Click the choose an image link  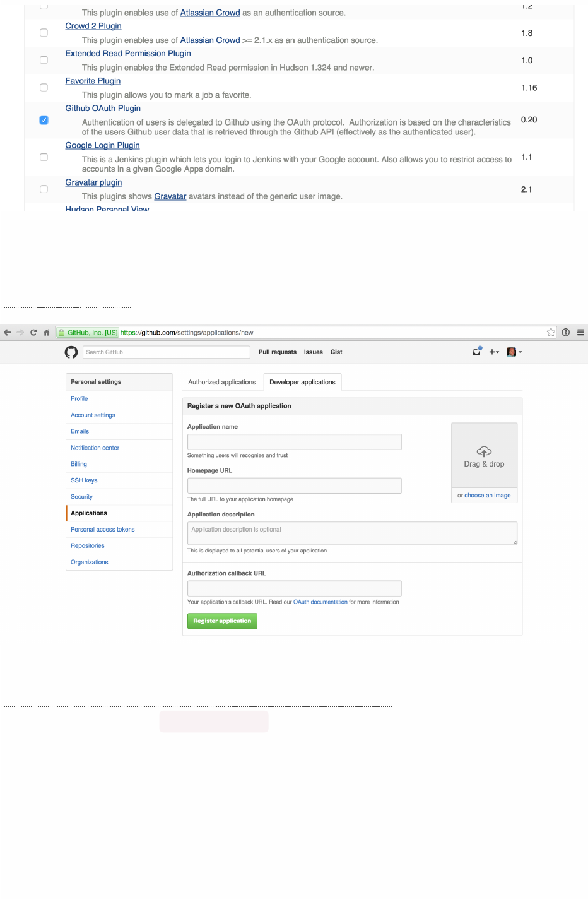[488, 496]
